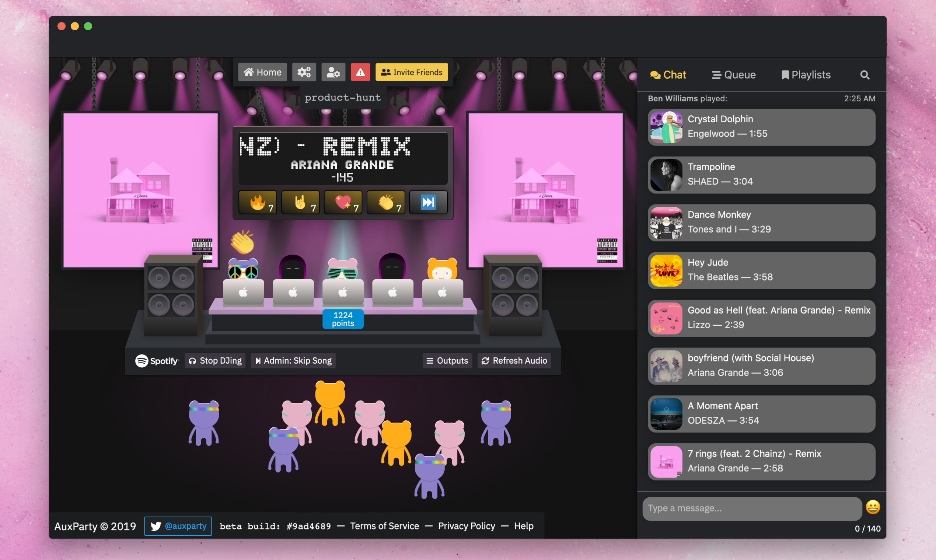Open Terms of Service link

pos(385,526)
